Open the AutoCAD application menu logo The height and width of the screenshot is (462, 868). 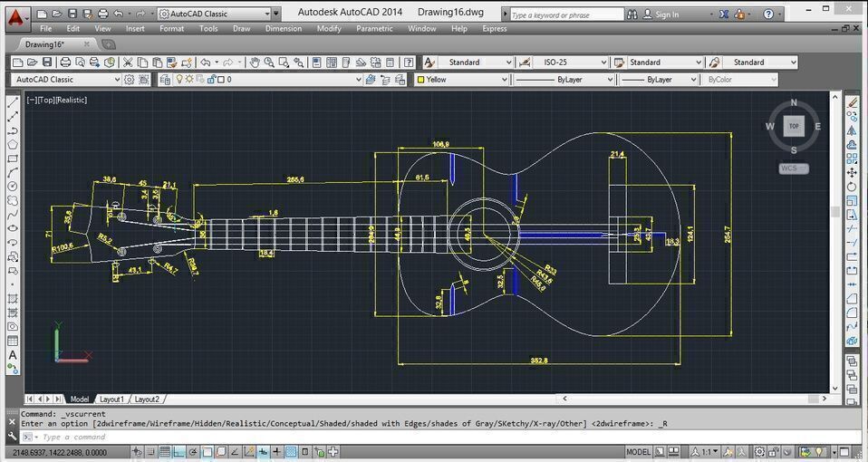(x=15, y=15)
